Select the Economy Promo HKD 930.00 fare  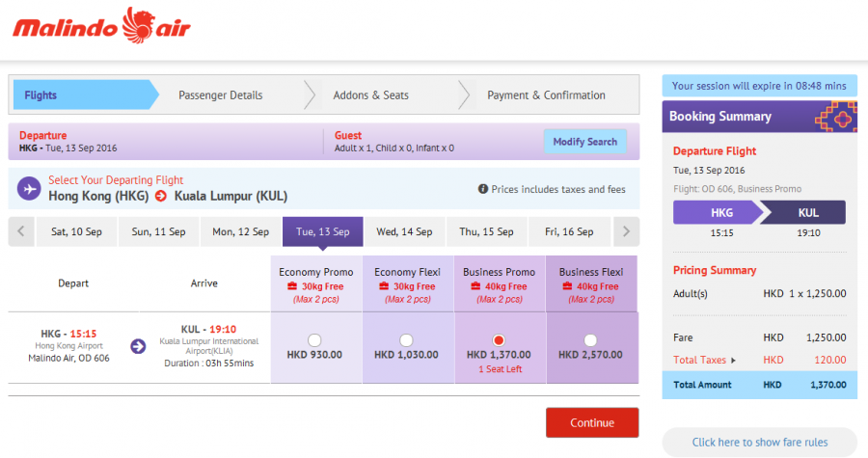click(314, 339)
